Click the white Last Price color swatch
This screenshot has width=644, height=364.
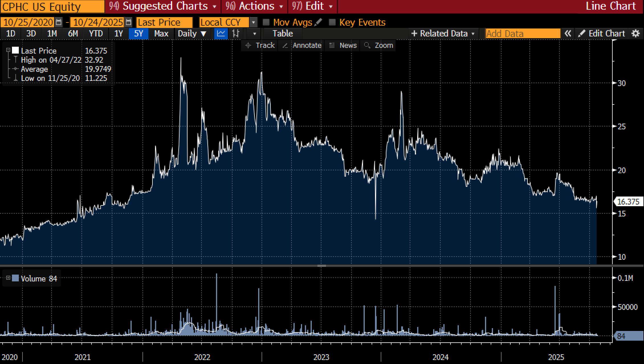[x=15, y=50]
